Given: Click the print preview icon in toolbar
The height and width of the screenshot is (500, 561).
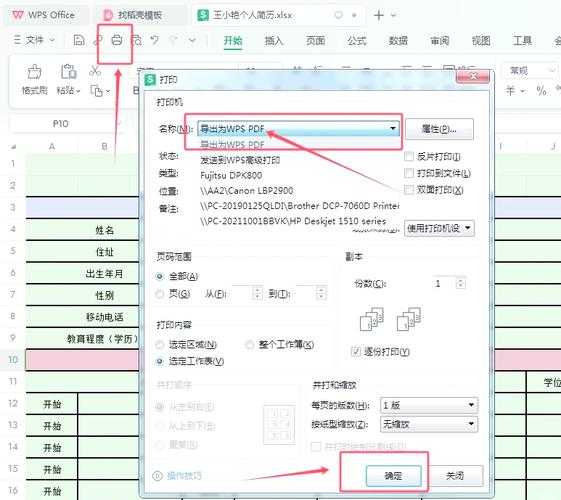Looking at the screenshot, I should 137,40.
